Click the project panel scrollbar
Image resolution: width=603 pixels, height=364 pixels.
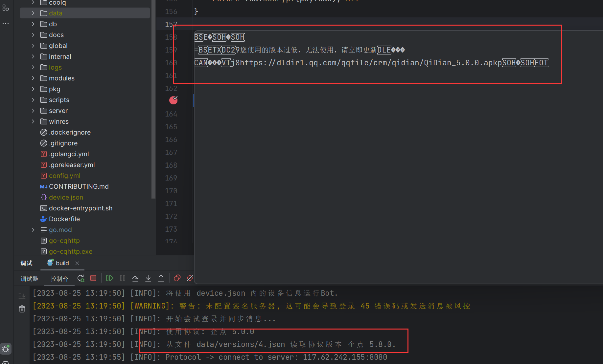click(153, 98)
